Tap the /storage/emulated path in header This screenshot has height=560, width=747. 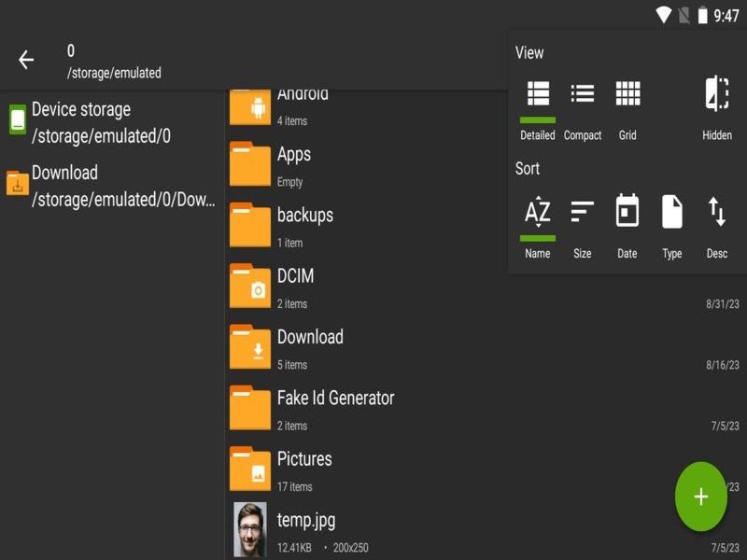point(114,73)
